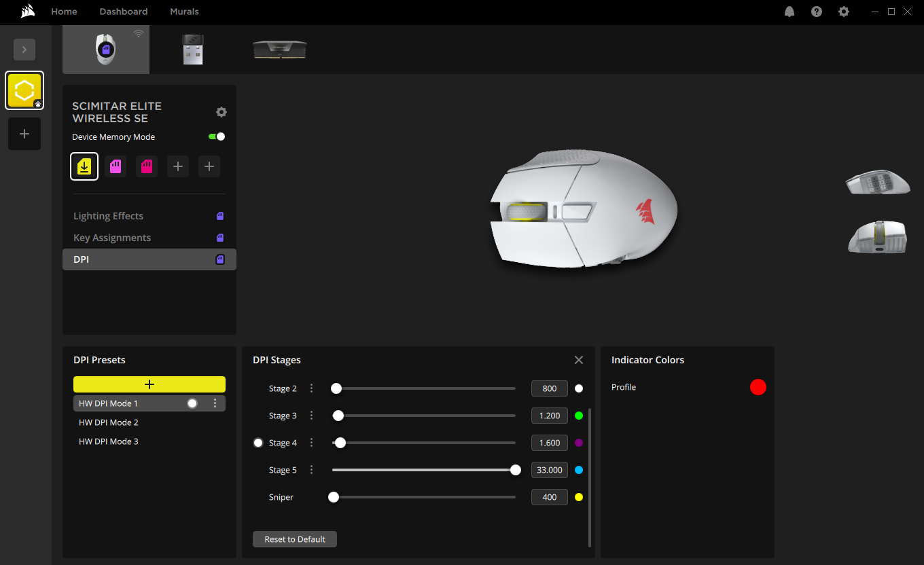Click the Corsair sails logo
The width and height of the screenshot is (924, 565).
28,12
